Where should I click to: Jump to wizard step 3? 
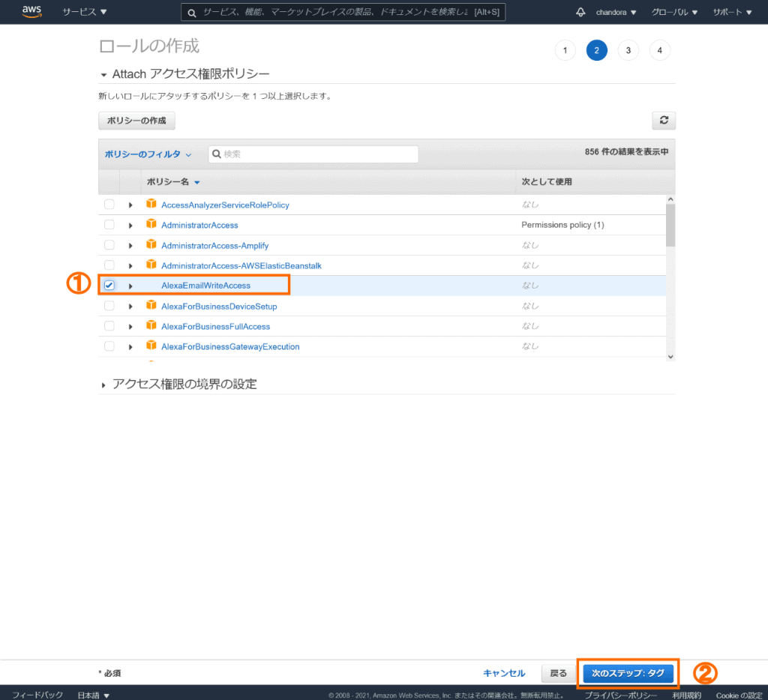[x=628, y=50]
